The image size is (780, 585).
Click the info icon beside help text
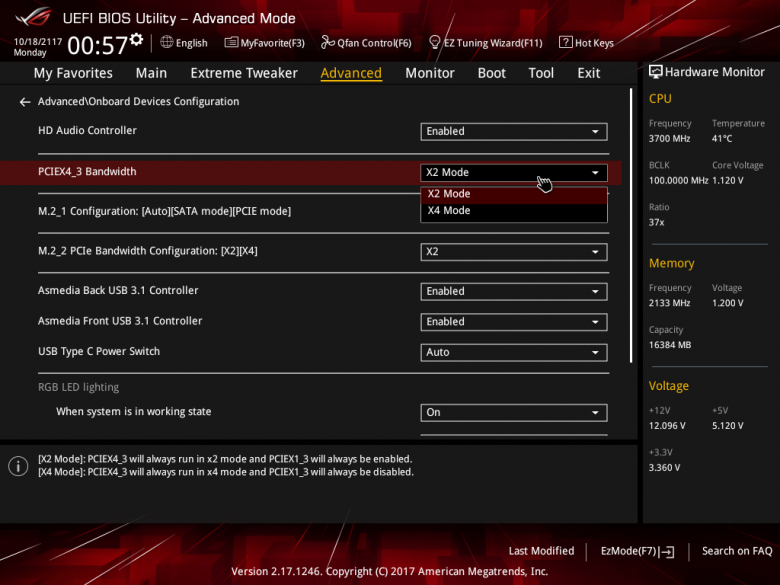[18, 466]
